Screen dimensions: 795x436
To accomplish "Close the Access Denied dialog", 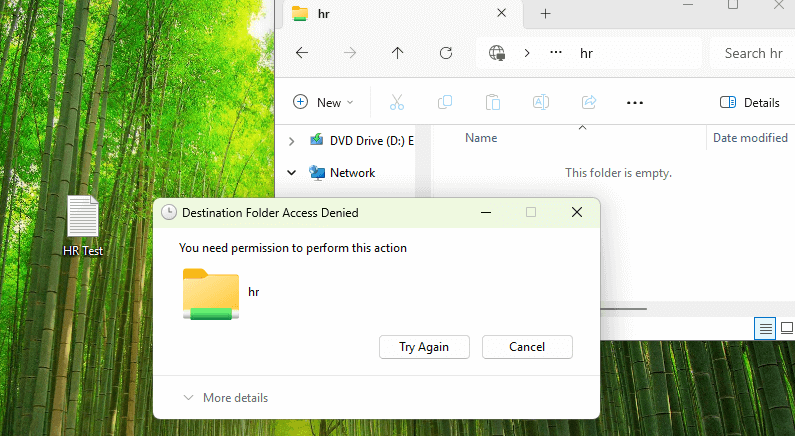I will (x=577, y=212).
